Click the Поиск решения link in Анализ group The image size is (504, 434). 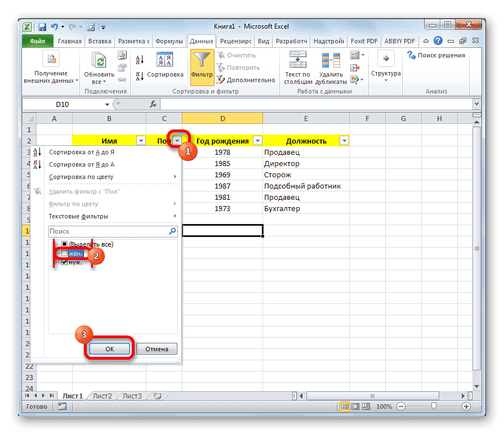pyautogui.click(x=442, y=55)
